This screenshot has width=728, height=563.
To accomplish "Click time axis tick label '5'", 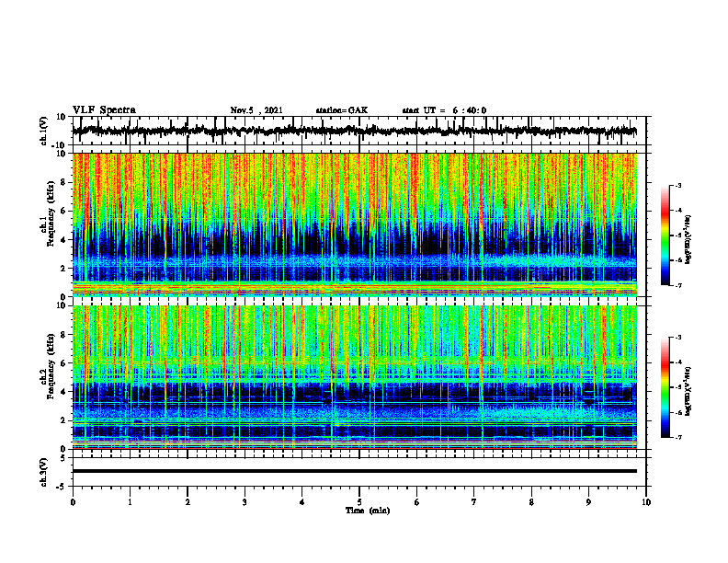I will tap(359, 502).
